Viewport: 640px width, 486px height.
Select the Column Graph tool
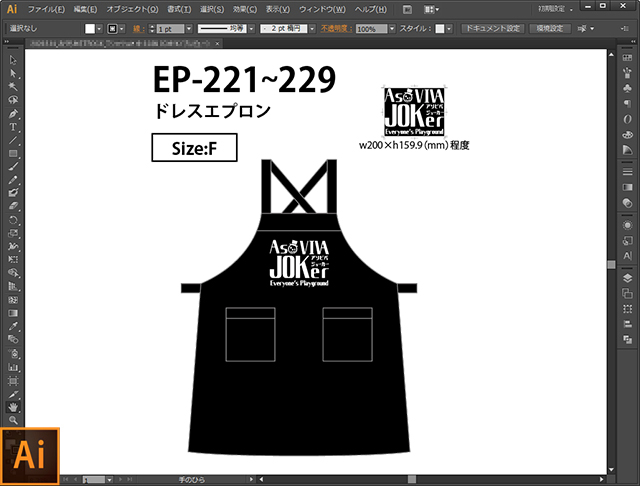13,367
